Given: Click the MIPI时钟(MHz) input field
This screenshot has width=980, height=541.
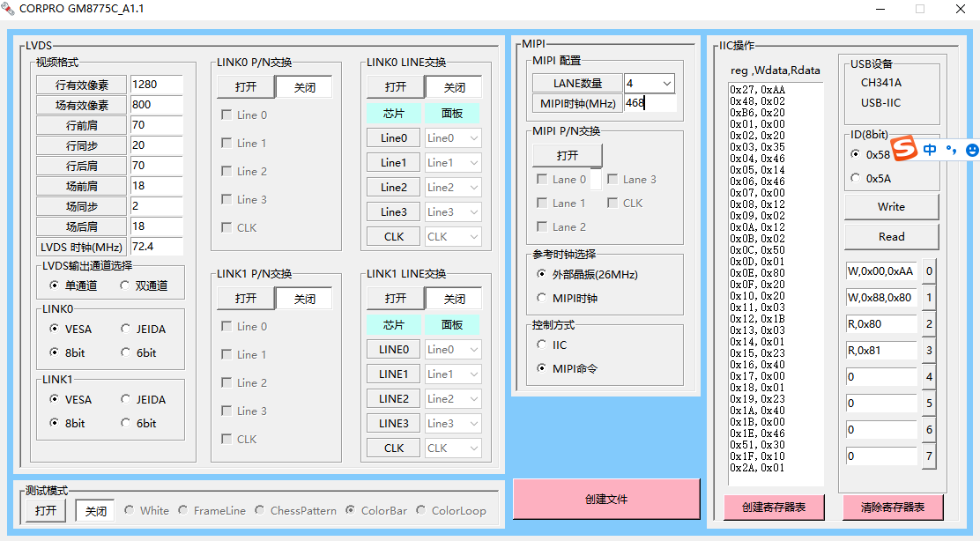Looking at the screenshot, I should point(650,103).
